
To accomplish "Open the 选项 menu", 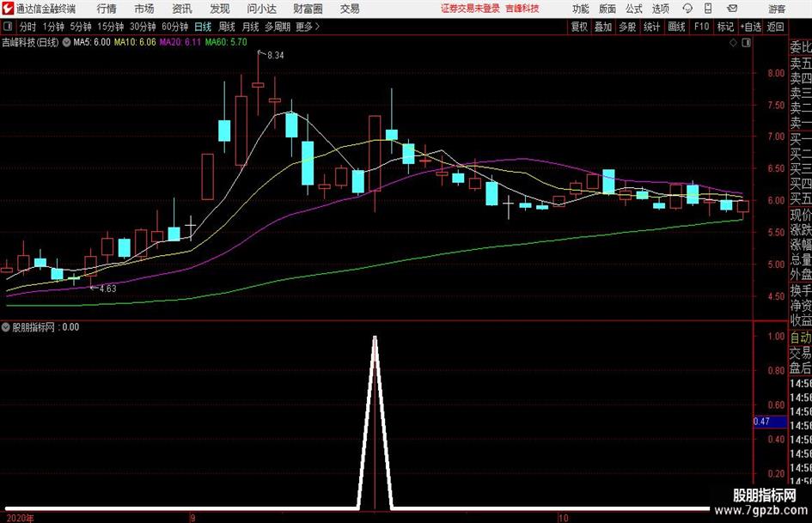I will 660,9.
